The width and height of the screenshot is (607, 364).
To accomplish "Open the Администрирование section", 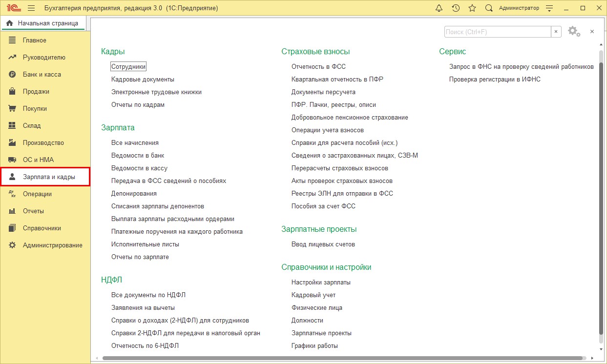I will [x=52, y=245].
